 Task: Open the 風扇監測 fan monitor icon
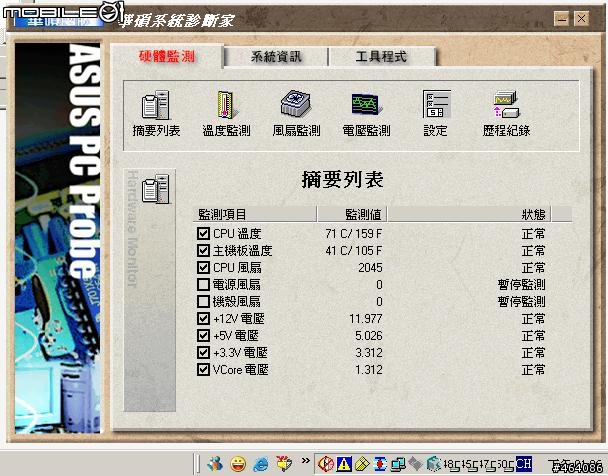pos(296,113)
